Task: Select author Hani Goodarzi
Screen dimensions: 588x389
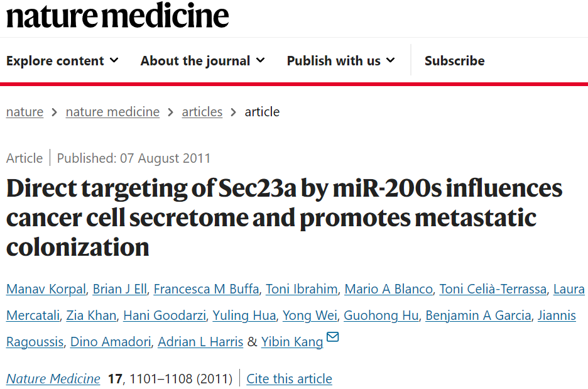Action: click(x=165, y=315)
